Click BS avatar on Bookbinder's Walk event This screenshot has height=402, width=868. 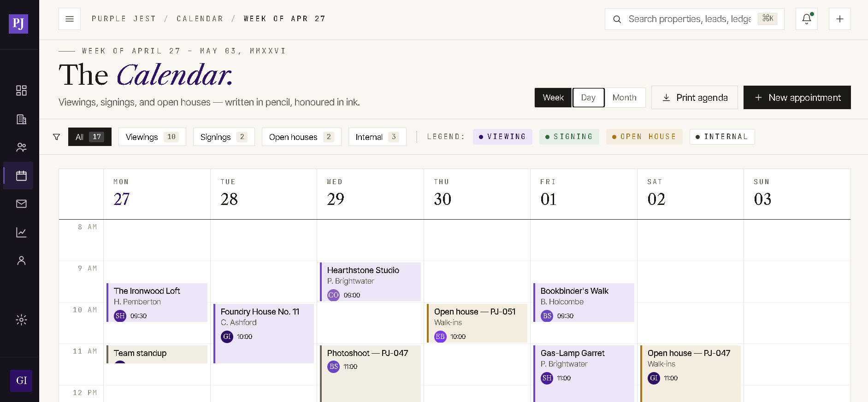(547, 316)
